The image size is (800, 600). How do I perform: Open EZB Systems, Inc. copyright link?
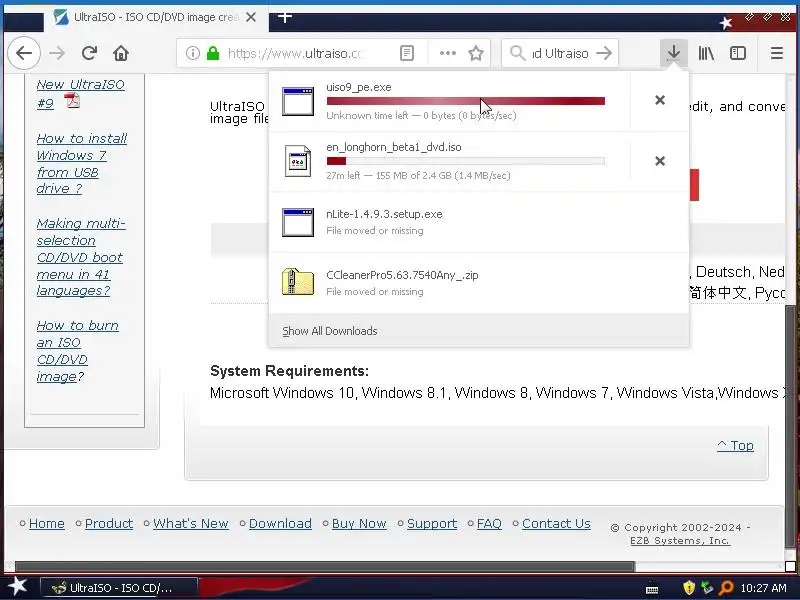pos(680,541)
